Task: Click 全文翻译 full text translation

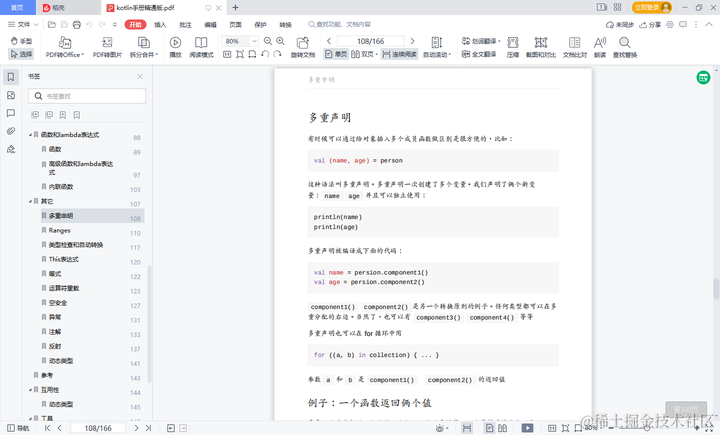Action: (x=479, y=54)
